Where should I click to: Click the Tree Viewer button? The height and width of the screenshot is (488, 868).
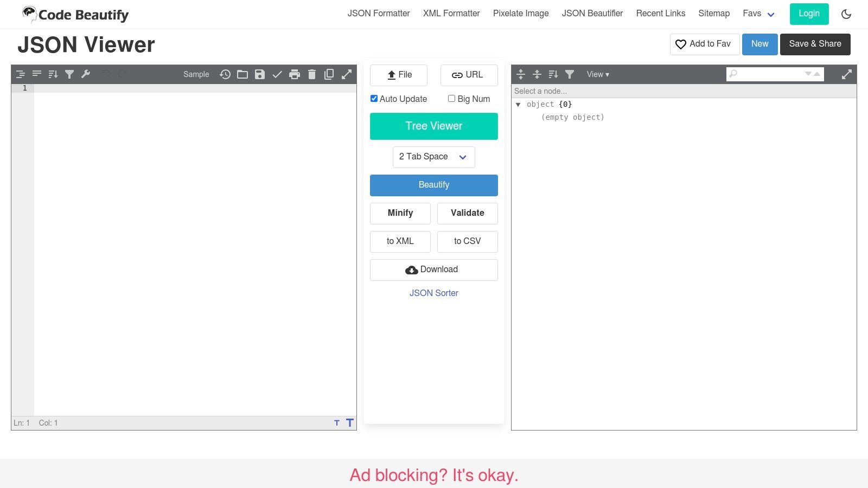coord(433,126)
